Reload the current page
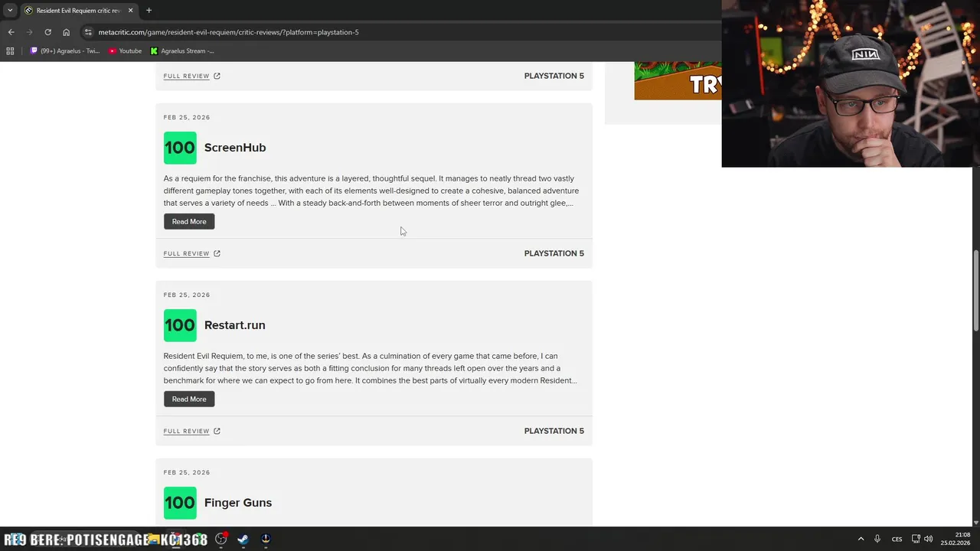Screen dimensions: 980x551 point(47,32)
